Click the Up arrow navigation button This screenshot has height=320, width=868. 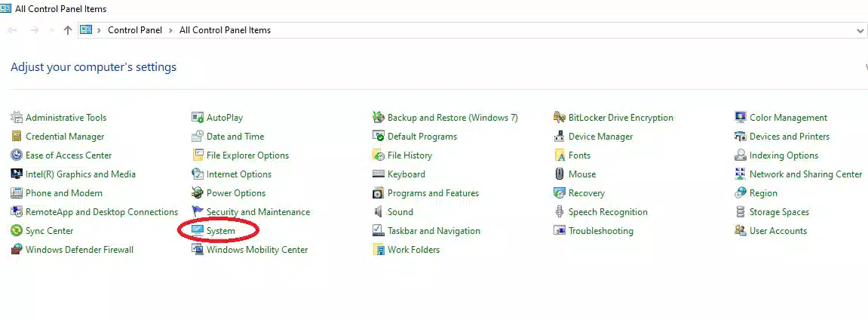coord(68,30)
